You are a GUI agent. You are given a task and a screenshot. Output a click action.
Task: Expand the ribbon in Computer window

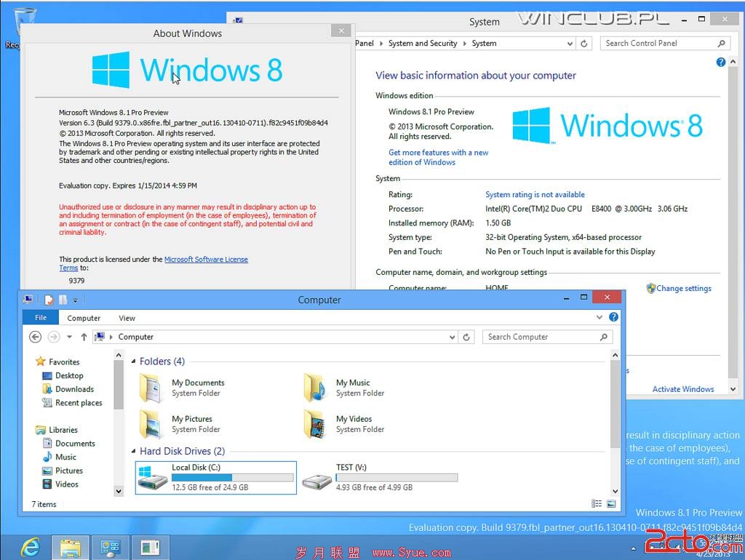599,317
